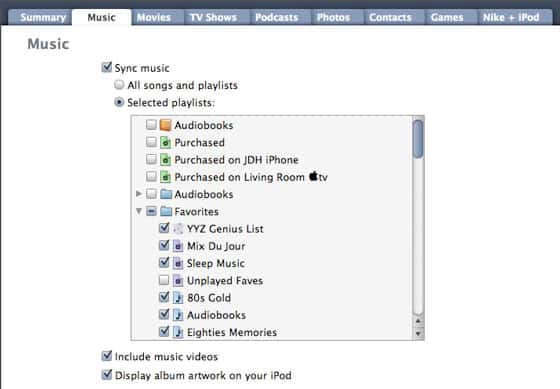Click the Purchased on Living Room tv label
This screenshot has height=389, width=560.
coord(251,177)
